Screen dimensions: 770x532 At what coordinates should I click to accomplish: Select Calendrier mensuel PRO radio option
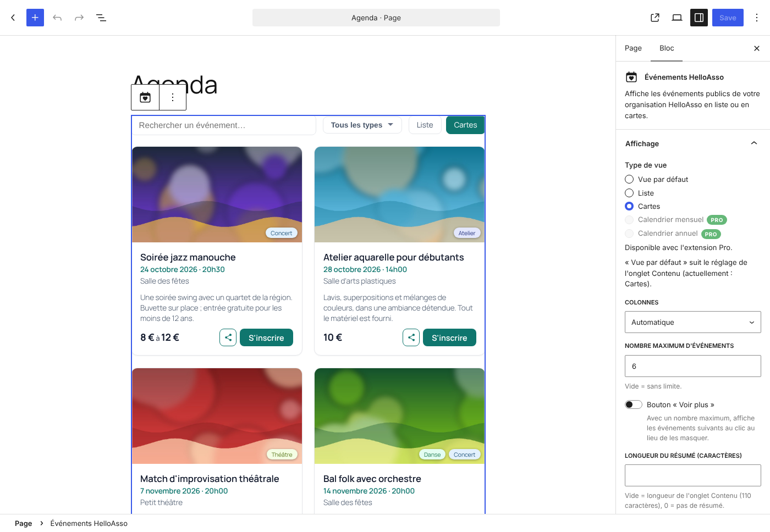[629, 220]
